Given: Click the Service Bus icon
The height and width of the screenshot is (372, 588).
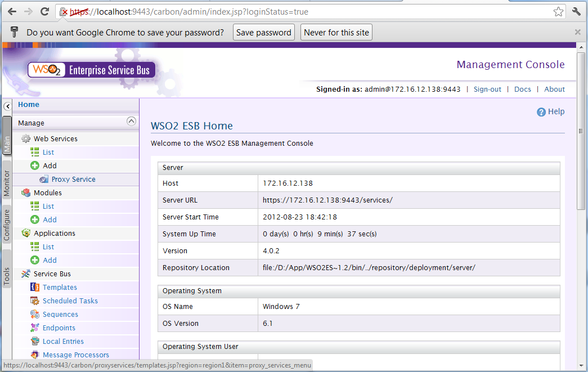Looking at the screenshot, I should coord(26,274).
